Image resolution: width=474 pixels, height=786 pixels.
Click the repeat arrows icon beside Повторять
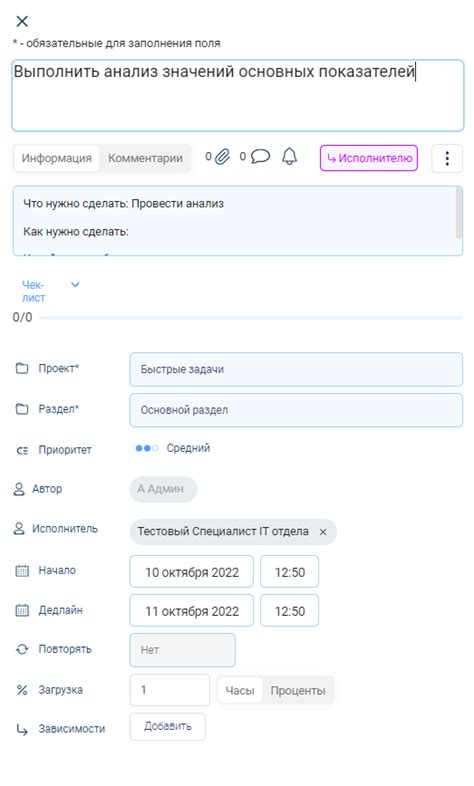(22, 649)
